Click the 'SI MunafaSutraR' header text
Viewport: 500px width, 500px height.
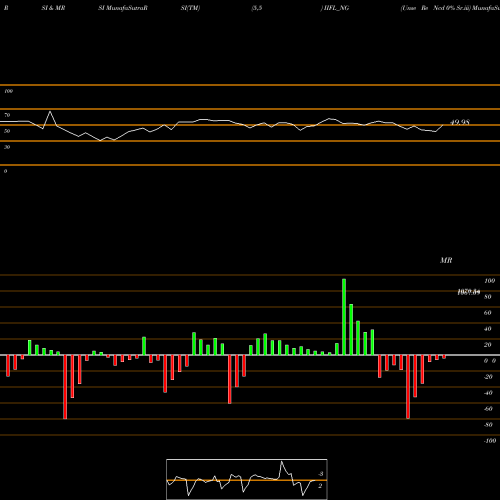(123, 8)
